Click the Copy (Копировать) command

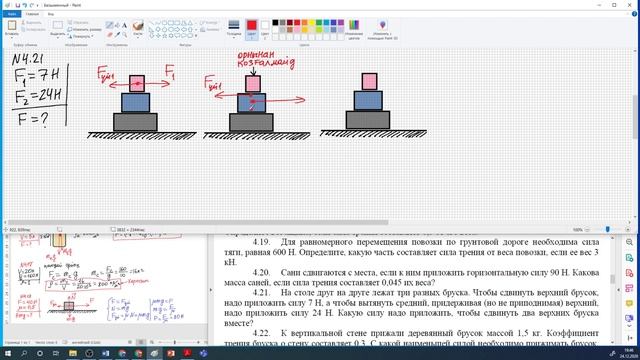(x=33, y=30)
